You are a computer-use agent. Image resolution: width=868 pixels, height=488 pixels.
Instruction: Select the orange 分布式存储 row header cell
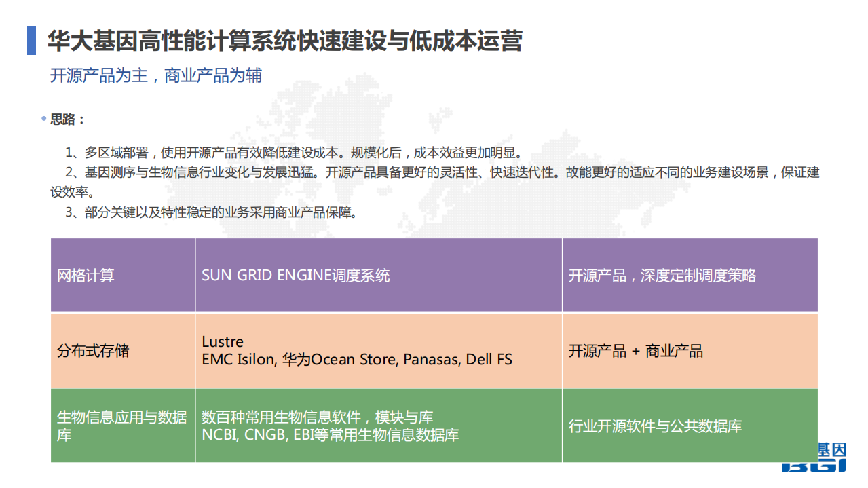pyautogui.click(x=122, y=351)
